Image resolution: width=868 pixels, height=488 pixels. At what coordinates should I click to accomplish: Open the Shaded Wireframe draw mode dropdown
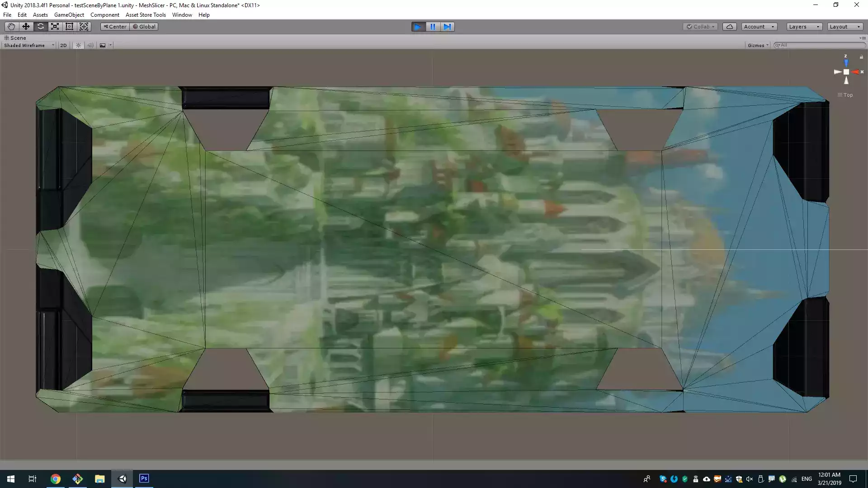28,45
